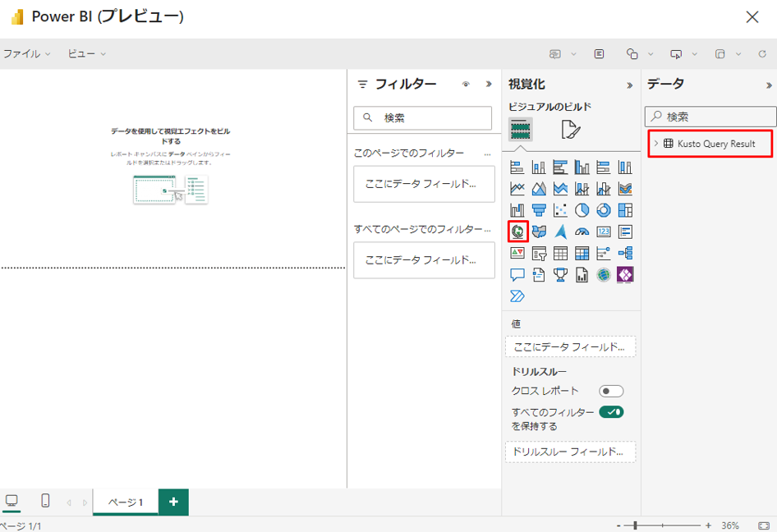Image resolution: width=777 pixels, height=532 pixels.
Task: Click the Power Apps visual icon
Action: click(625, 274)
